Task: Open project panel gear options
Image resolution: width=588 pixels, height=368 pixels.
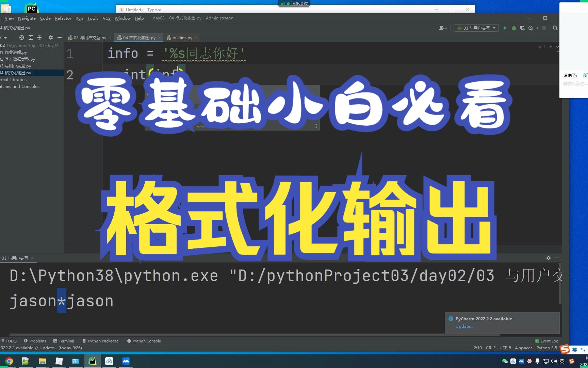Action: pos(51,37)
